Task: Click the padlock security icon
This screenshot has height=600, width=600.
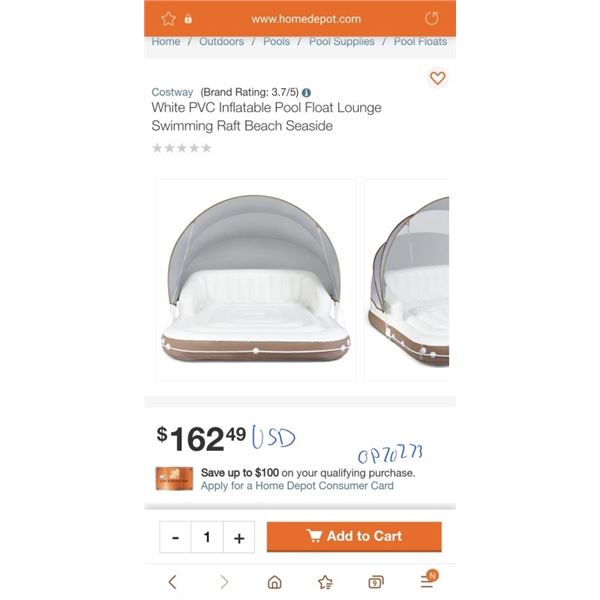Action: tap(188, 19)
